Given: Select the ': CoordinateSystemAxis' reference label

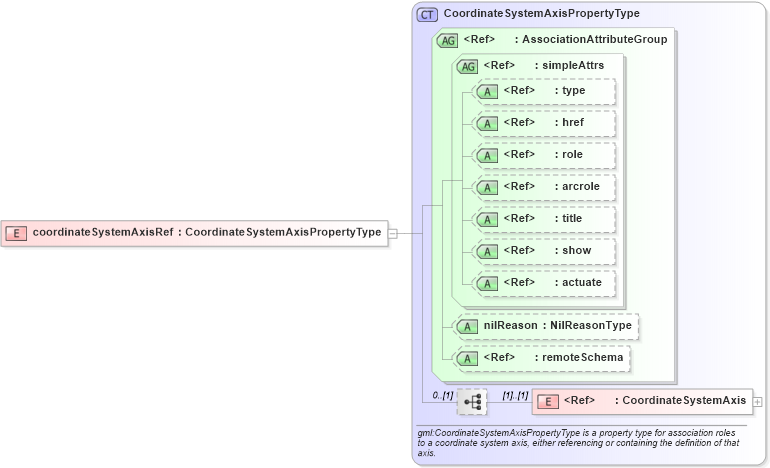Looking at the screenshot, I should tap(680, 400).
